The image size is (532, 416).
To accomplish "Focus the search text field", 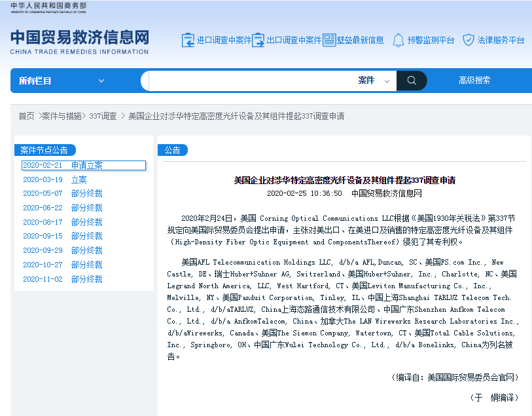I will pyautogui.click(x=251, y=81).
